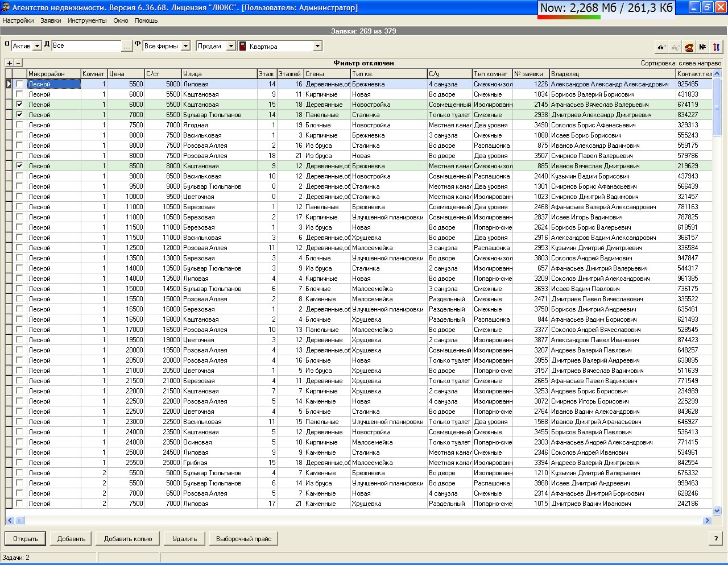Open the Заявки menu
The height and width of the screenshot is (565, 728).
click(51, 20)
